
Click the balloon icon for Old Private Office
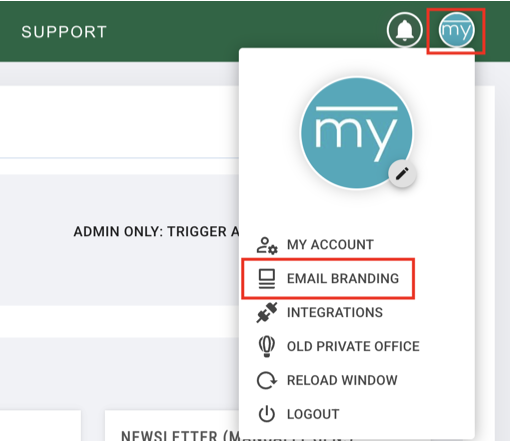(x=267, y=346)
